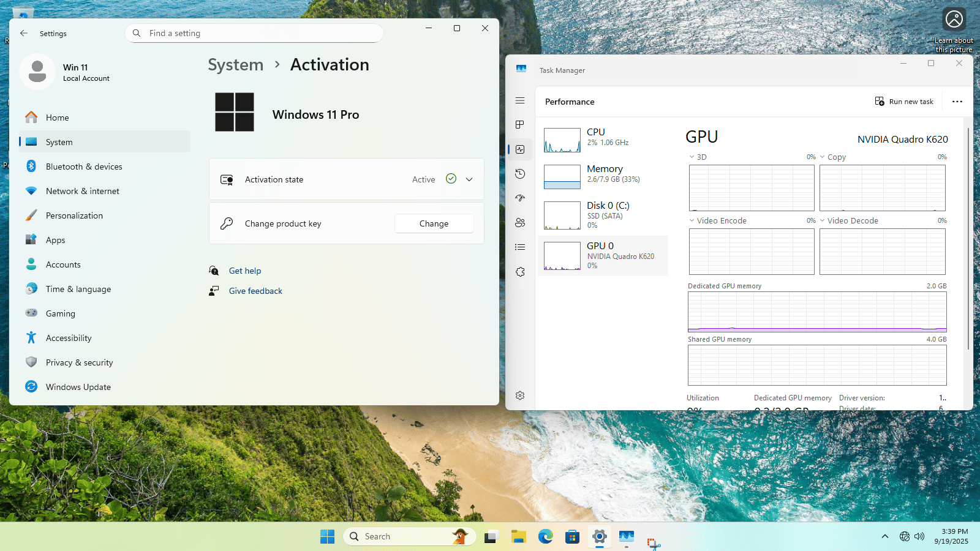Open Task Manager settings gear

520,395
